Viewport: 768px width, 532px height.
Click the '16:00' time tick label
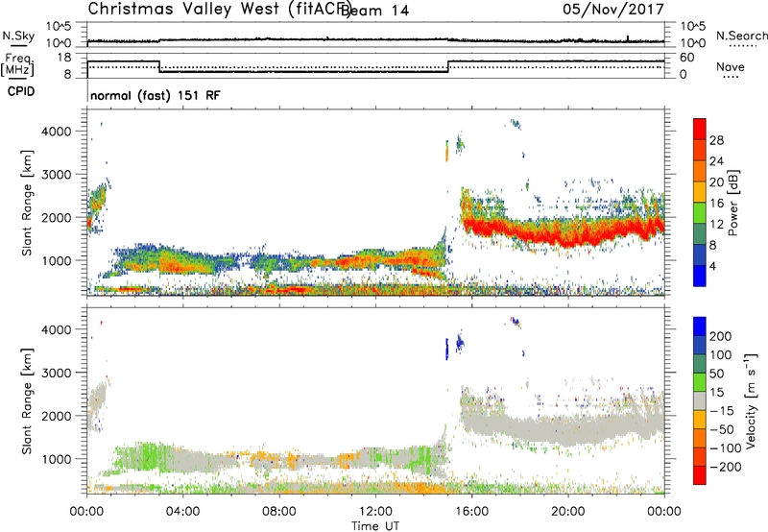[471, 512]
